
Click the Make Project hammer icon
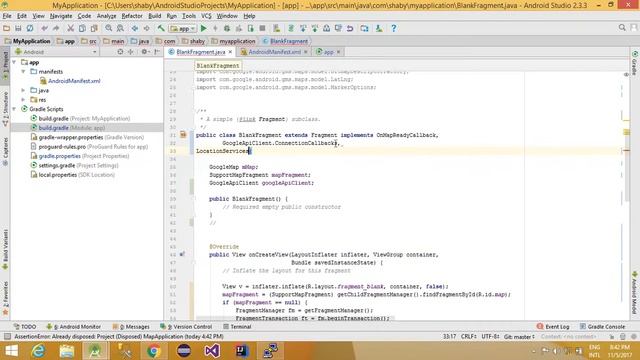[161, 28]
